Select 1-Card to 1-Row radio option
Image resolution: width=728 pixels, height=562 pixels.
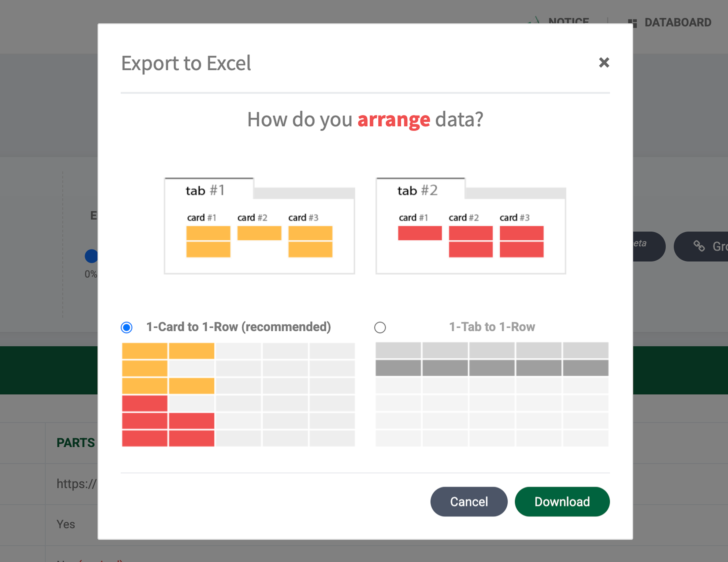127,327
